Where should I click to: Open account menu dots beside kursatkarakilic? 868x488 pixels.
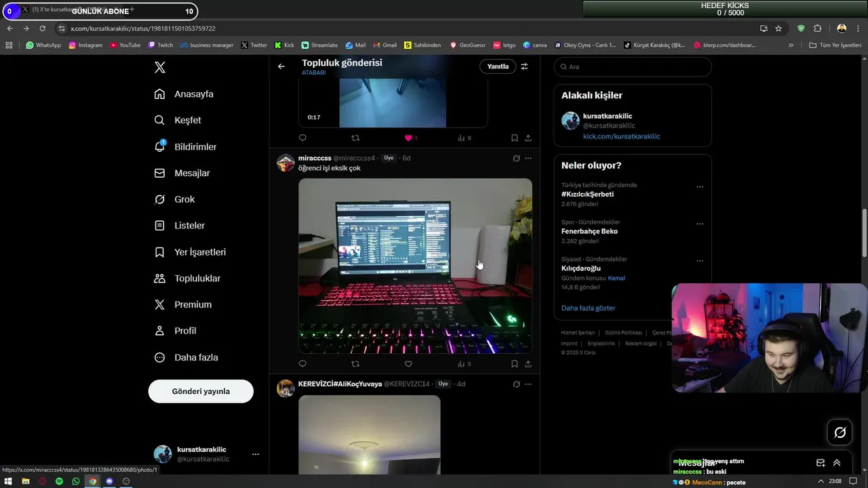[255, 454]
